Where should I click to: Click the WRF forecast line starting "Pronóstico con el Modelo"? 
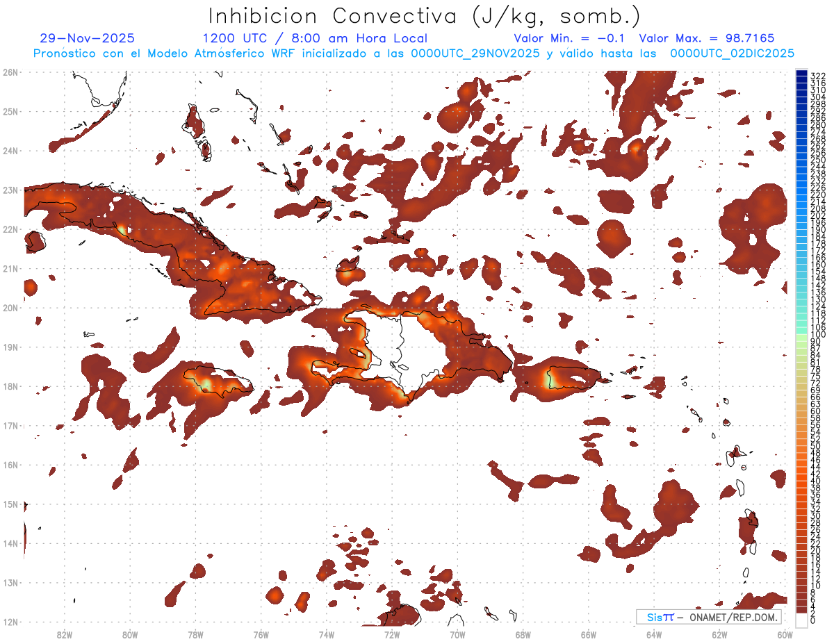414,53
